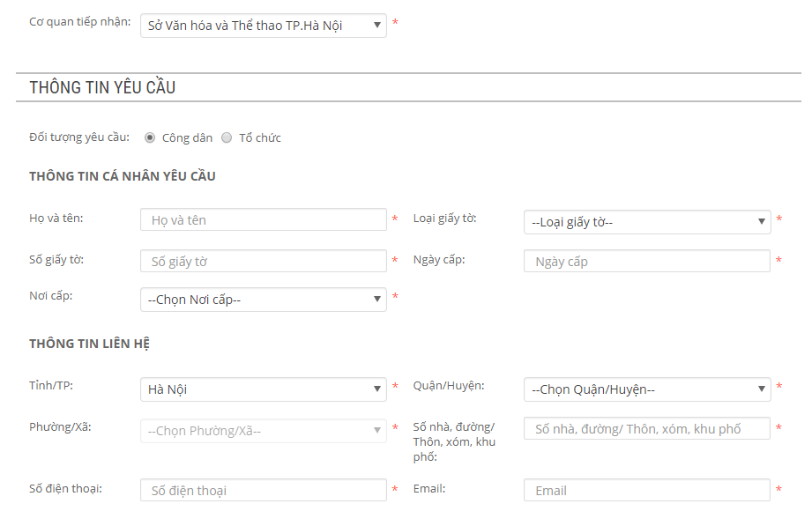Open the Chọn Nơi cấp dropdown
The image size is (812, 526).
(263, 300)
